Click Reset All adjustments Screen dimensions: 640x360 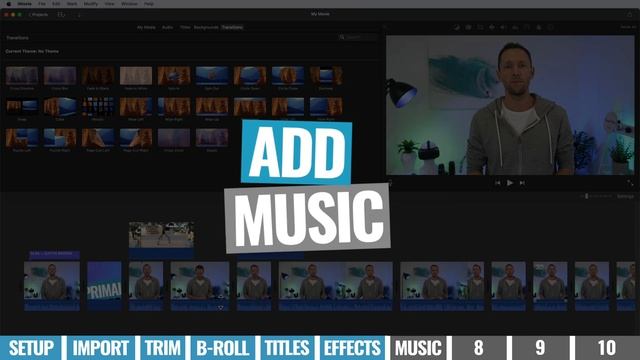(x=628, y=27)
